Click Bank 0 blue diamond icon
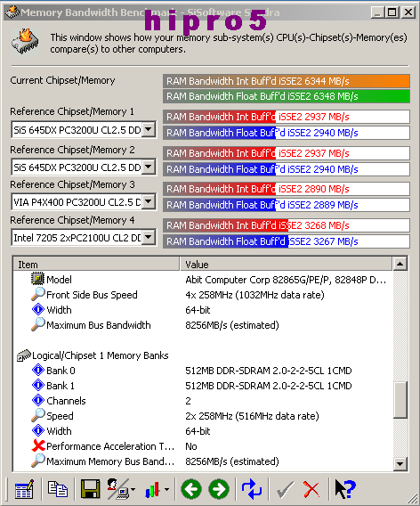 [x=38, y=370]
